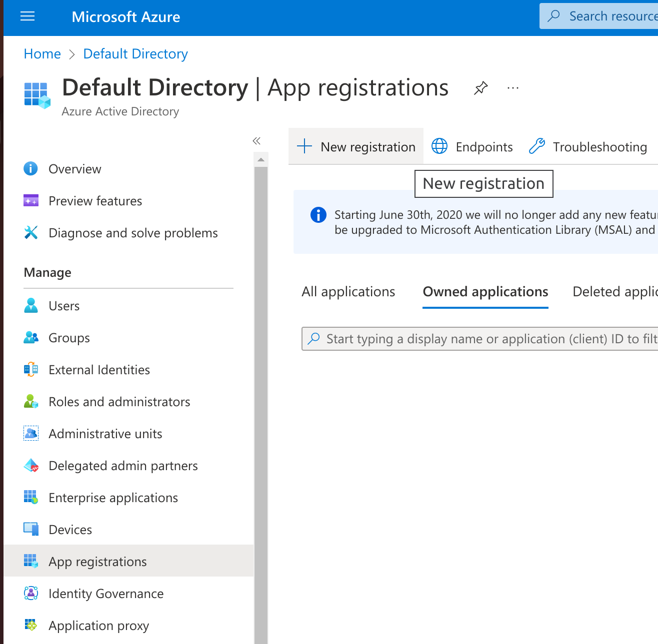Screen dimensions: 658x644
Task: Open the Azure portal hamburger menu
Action: pyautogui.click(x=27, y=16)
